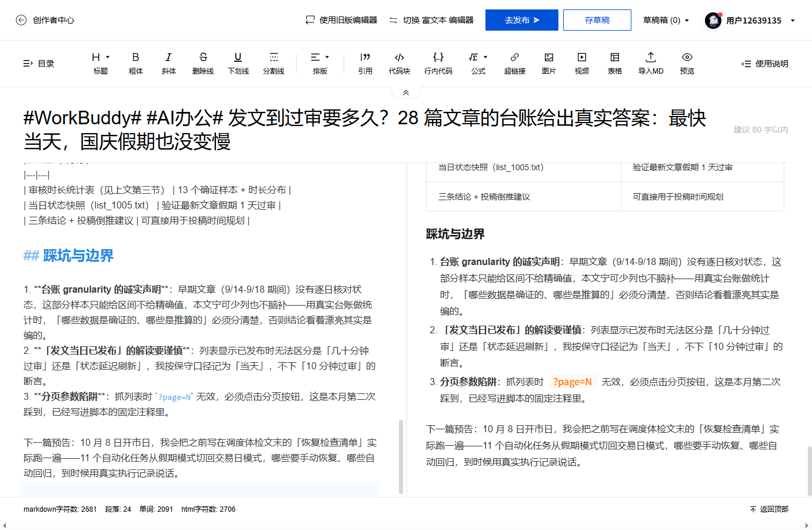Open the 草稿箱 (0) dropdown
812x530 pixels.
(666, 20)
